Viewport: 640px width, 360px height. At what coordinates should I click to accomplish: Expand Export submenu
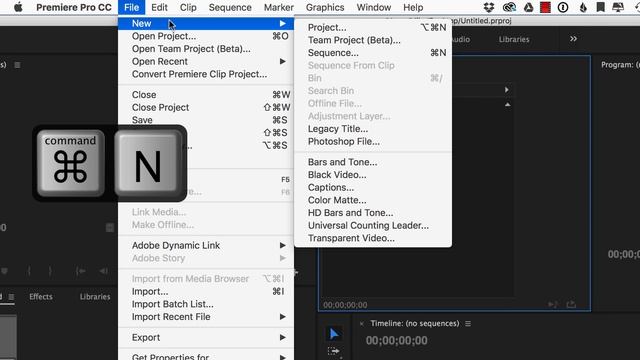[x=206, y=338]
